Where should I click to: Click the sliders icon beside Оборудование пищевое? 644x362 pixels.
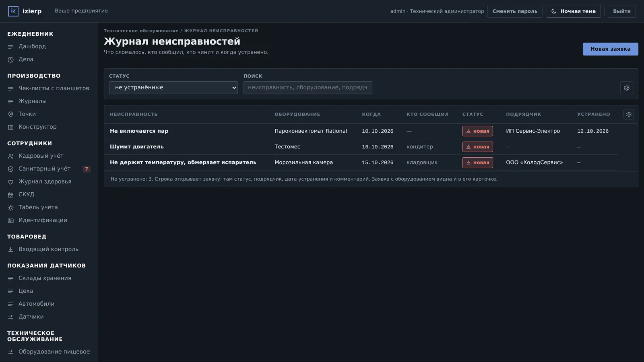[x=11, y=352]
